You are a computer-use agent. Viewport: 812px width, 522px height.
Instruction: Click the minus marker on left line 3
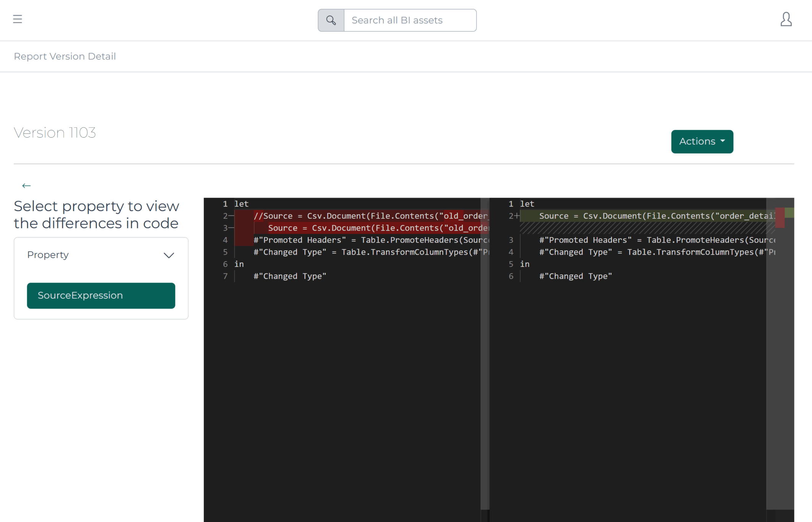(x=231, y=228)
